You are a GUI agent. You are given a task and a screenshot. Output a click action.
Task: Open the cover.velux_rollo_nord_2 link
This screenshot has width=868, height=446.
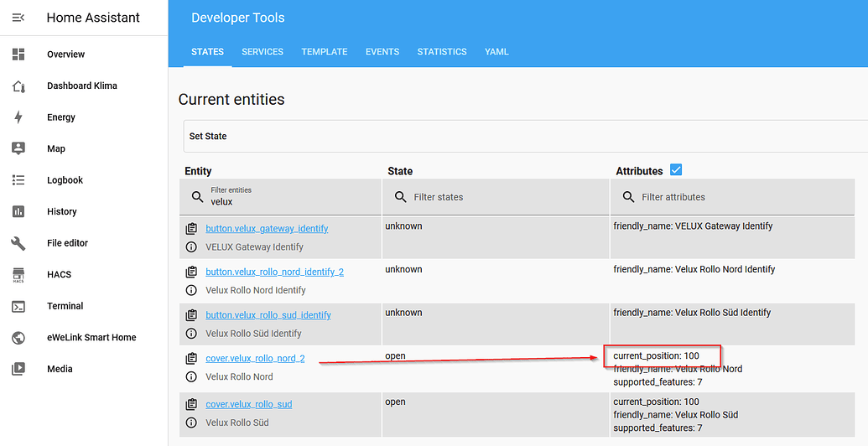click(255, 359)
